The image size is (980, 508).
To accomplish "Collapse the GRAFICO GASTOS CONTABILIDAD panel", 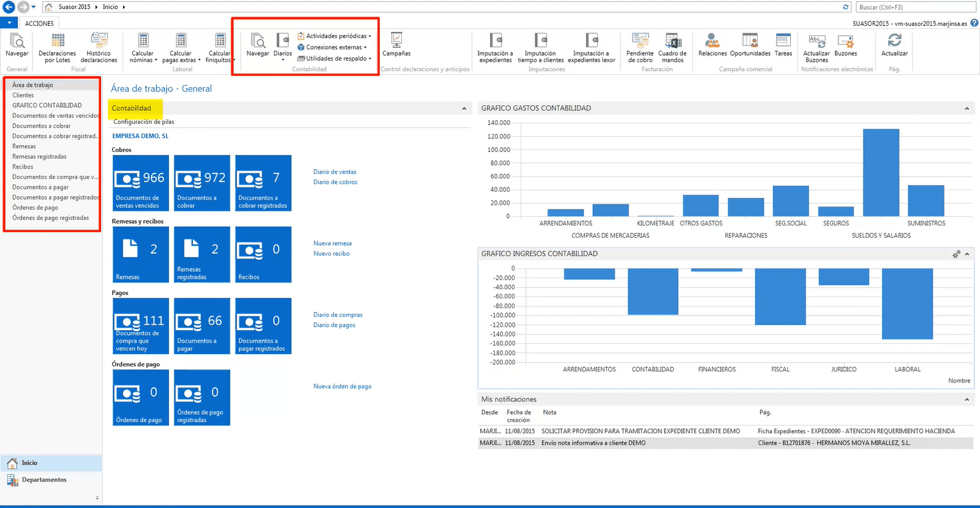I will [967, 108].
